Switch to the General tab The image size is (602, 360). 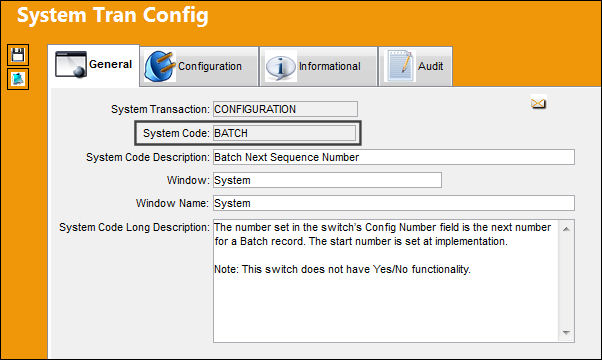pos(94,65)
